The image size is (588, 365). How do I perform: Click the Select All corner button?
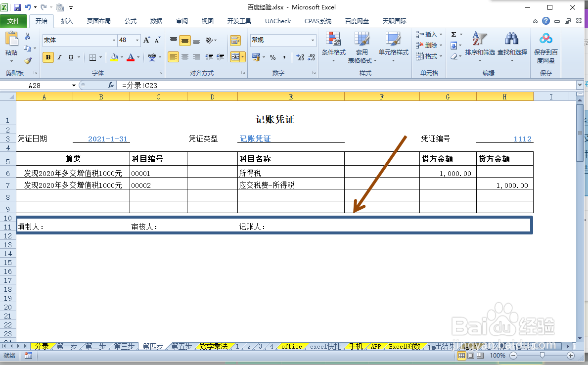[8, 97]
